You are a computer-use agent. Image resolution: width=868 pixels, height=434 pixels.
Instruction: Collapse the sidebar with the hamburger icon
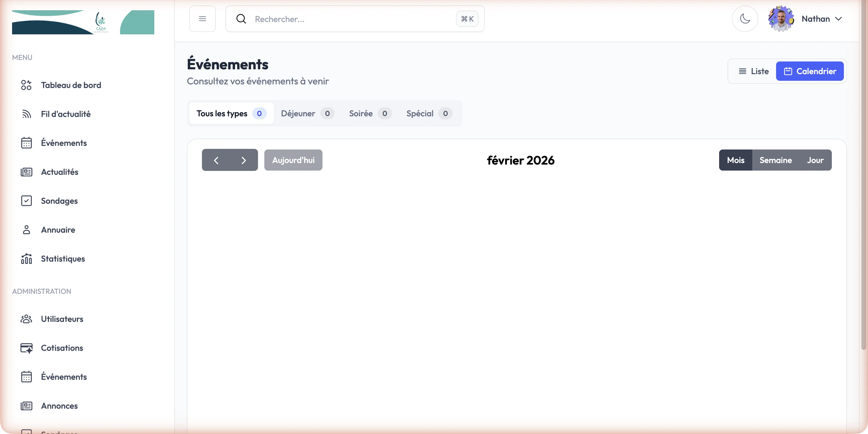pos(202,19)
